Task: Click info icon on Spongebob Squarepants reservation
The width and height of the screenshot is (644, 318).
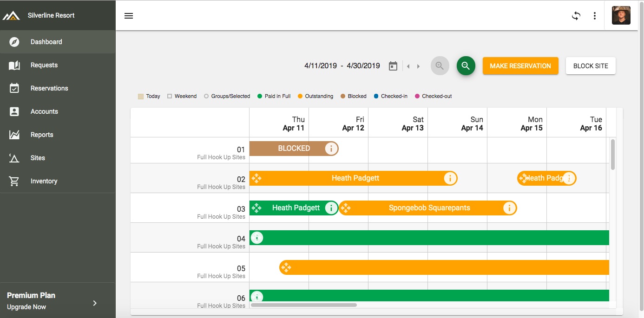Action: [509, 208]
